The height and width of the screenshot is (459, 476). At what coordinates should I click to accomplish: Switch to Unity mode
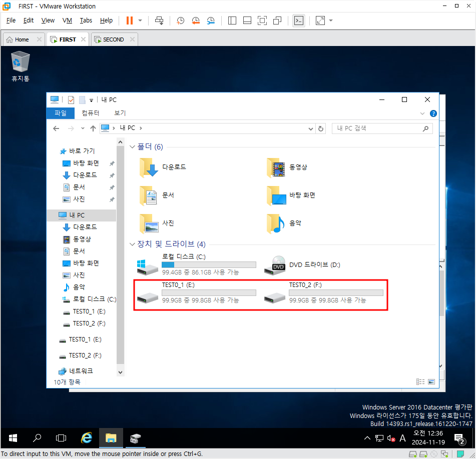(277, 20)
